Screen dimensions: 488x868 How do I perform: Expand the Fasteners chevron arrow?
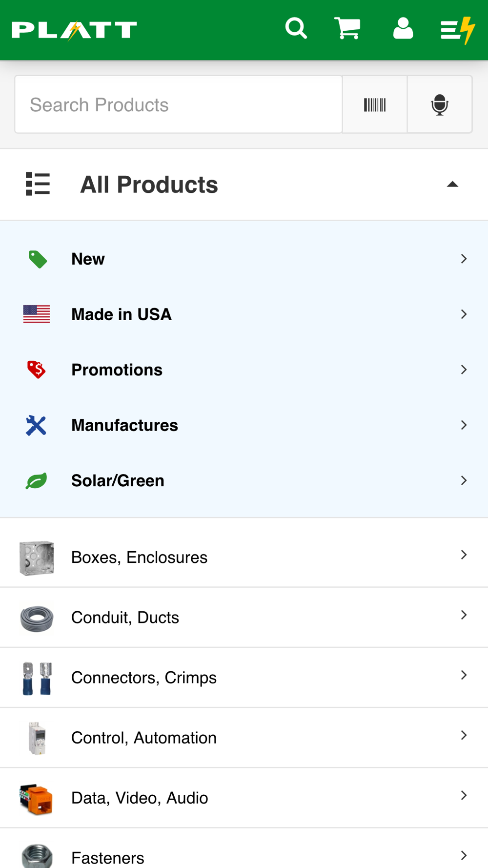click(464, 855)
